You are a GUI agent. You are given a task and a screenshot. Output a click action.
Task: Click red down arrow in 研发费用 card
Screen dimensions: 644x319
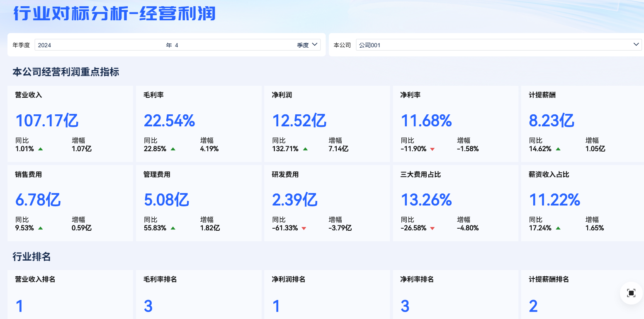point(304,228)
